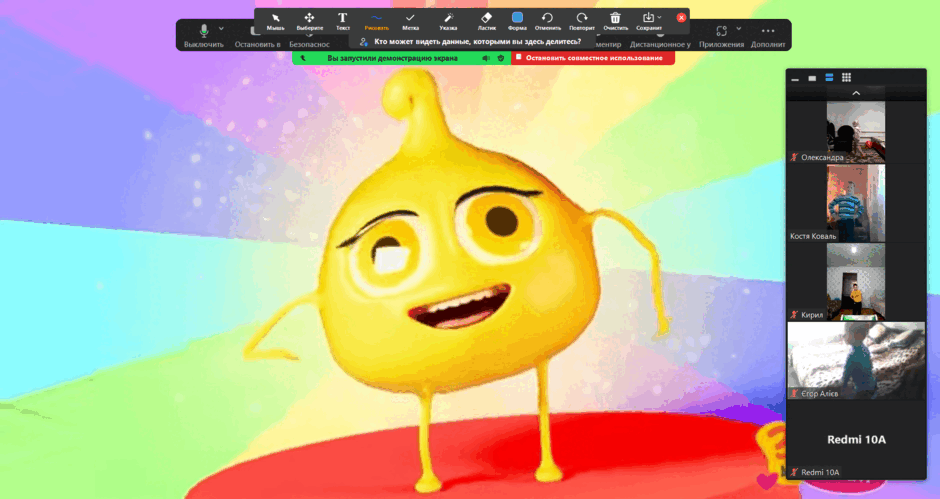940x499 pixels.
Task: Click muted mic icon next to Кирил
Action: (x=794, y=315)
